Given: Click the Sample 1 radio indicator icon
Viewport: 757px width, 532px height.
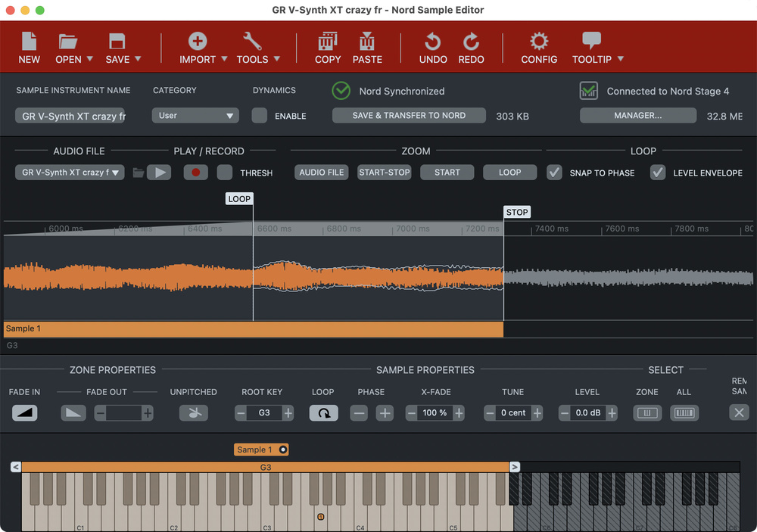Looking at the screenshot, I should click(283, 450).
